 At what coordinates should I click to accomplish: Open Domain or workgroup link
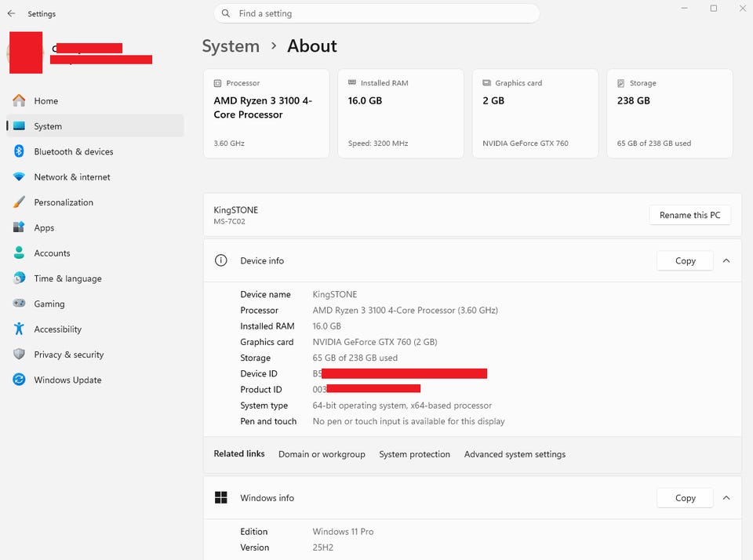click(322, 454)
